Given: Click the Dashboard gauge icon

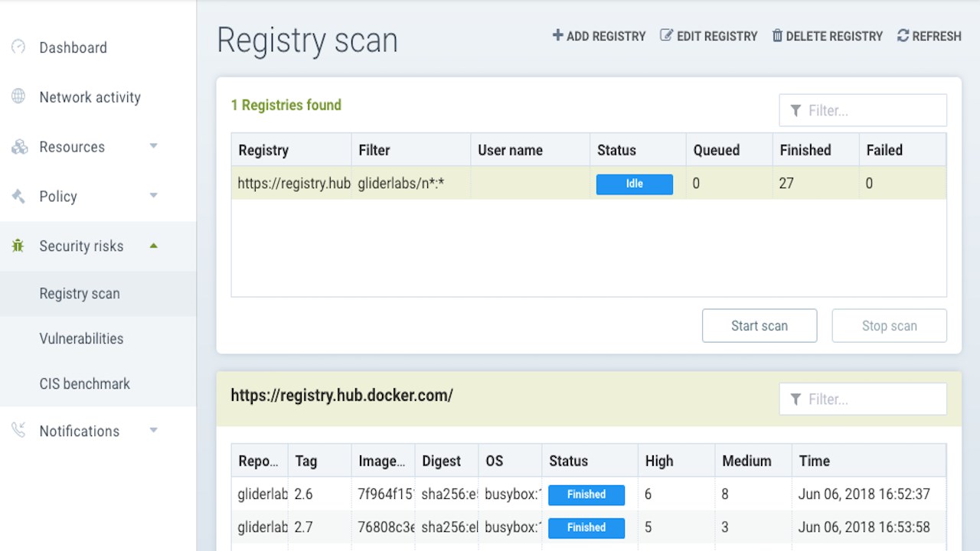Looking at the screenshot, I should 18,47.
